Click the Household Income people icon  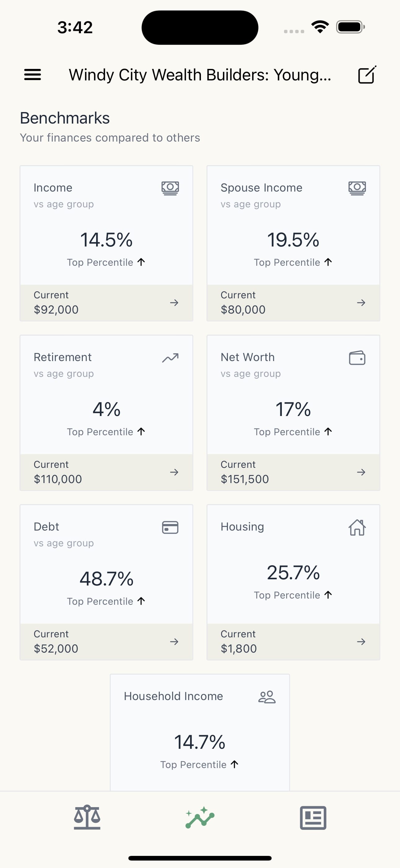[267, 697]
